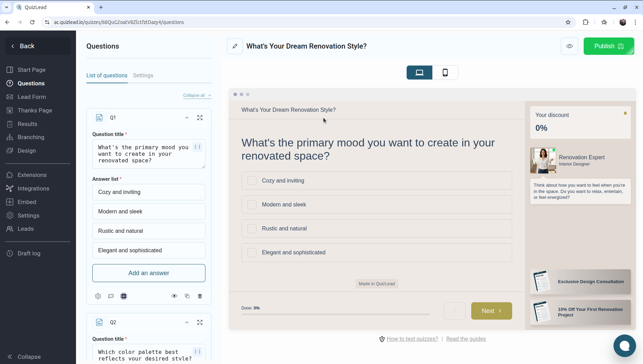643x364 pixels.
Task: Open quiz preview with eye icon
Action: pos(569,46)
